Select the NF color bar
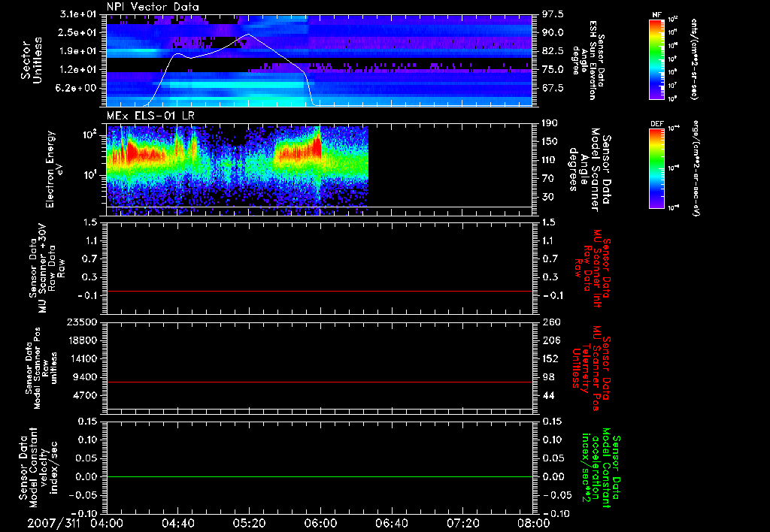 click(x=656, y=59)
